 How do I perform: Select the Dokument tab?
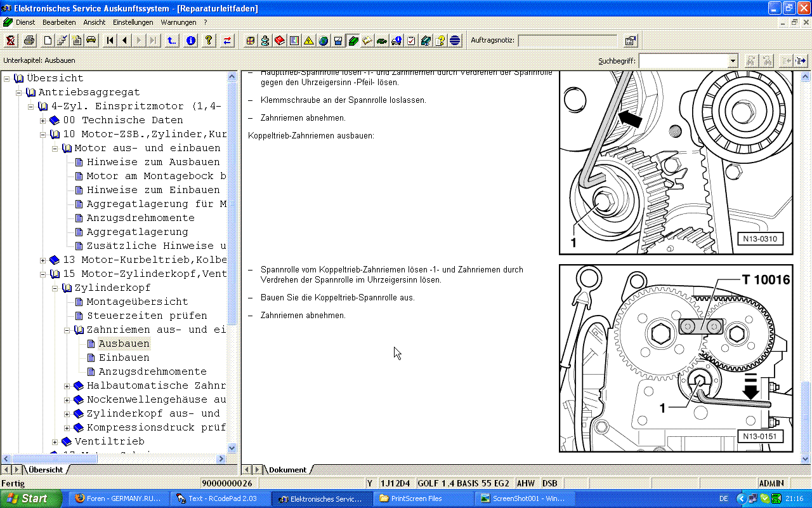[x=287, y=470]
